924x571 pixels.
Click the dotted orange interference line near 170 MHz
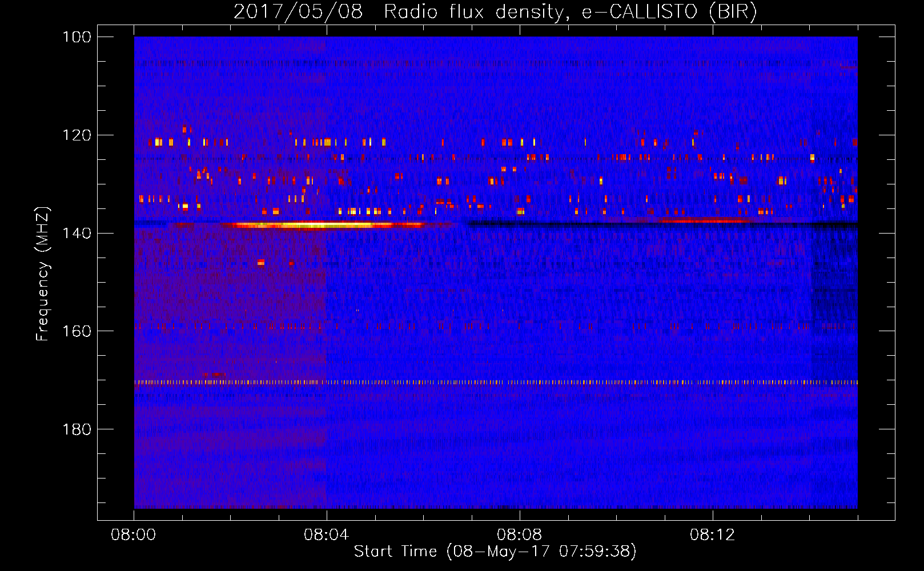coord(496,383)
